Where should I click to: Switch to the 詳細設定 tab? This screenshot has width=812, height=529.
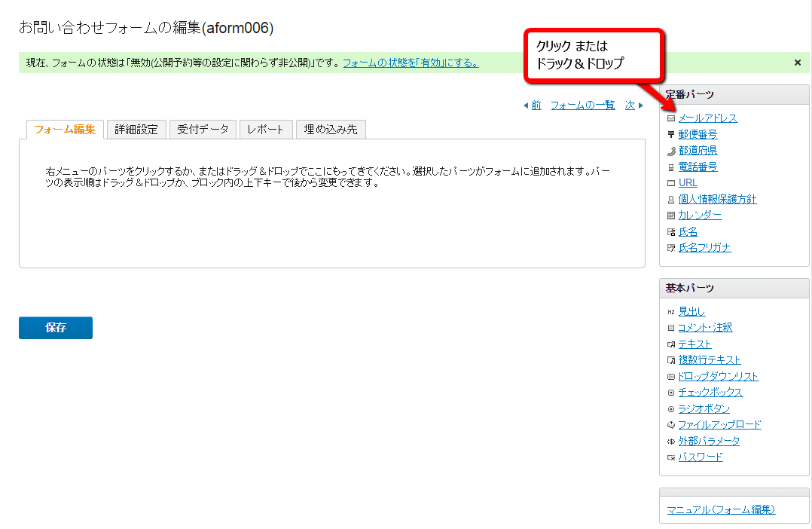click(136, 130)
